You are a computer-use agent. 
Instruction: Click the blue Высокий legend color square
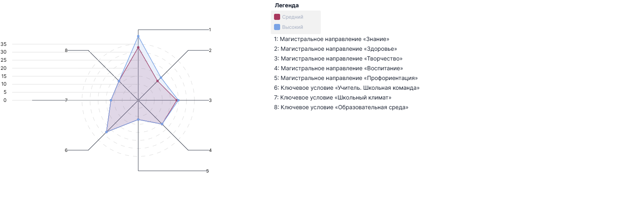277,27
